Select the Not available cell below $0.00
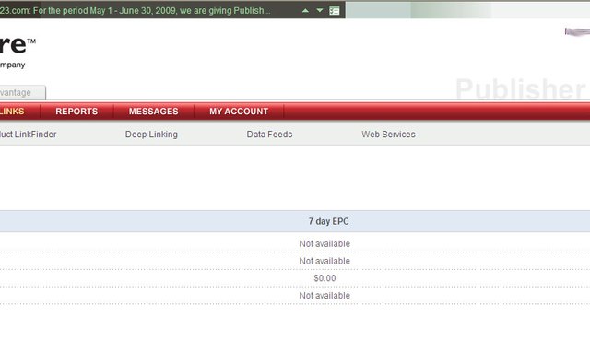 tap(324, 296)
